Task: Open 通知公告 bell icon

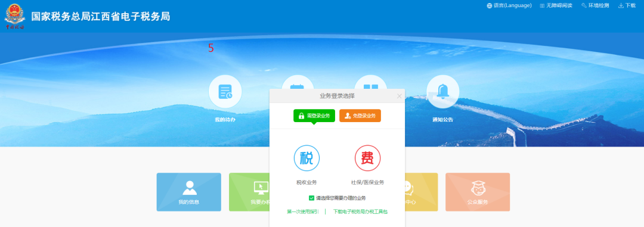Action: 442,92
